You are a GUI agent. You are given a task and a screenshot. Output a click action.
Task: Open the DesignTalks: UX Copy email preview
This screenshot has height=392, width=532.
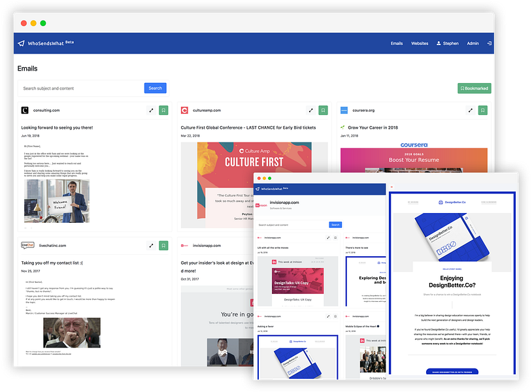297,281
